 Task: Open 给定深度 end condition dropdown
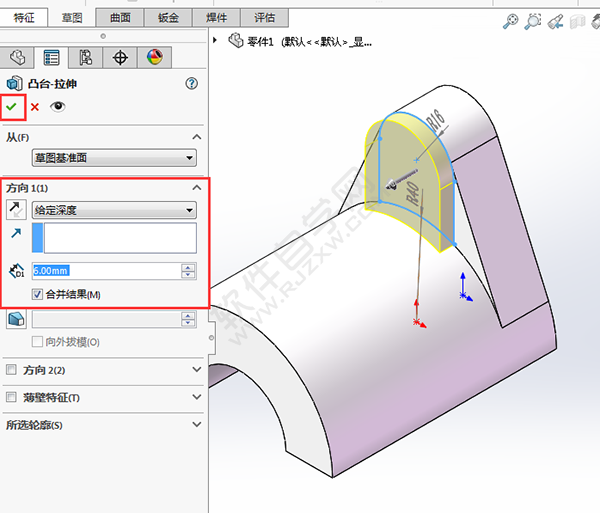click(x=114, y=210)
